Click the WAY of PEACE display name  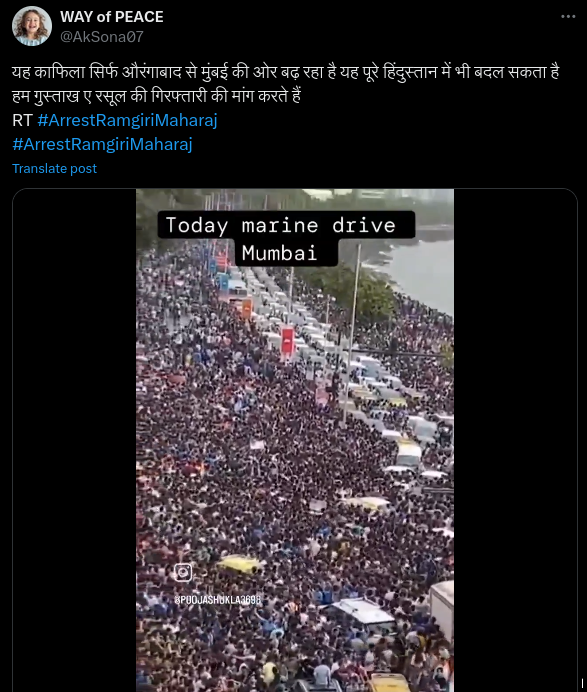pyautogui.click(x=112, y=17)
